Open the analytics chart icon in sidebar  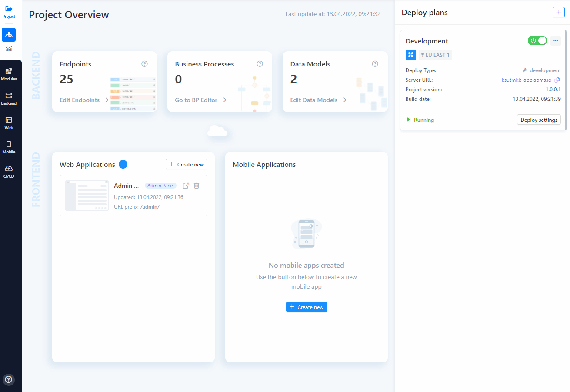(x=9, y=49)
